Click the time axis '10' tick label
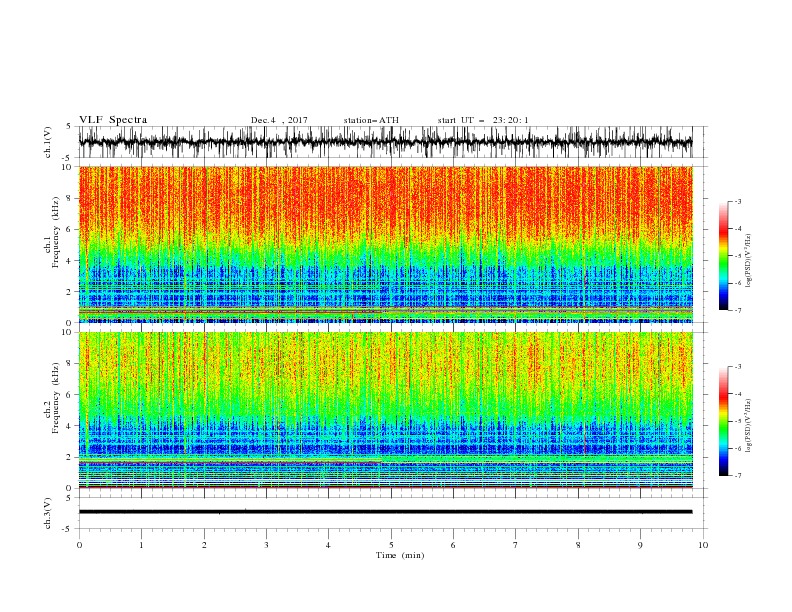792x612 pixels. pyautogui.click(x=703, y=545)
